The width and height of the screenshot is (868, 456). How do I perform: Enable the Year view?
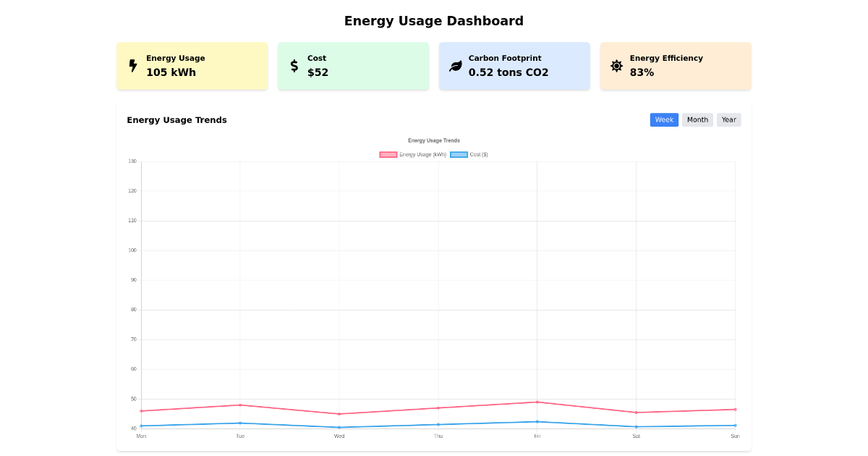pyautogui.click(x=728, y=119)
